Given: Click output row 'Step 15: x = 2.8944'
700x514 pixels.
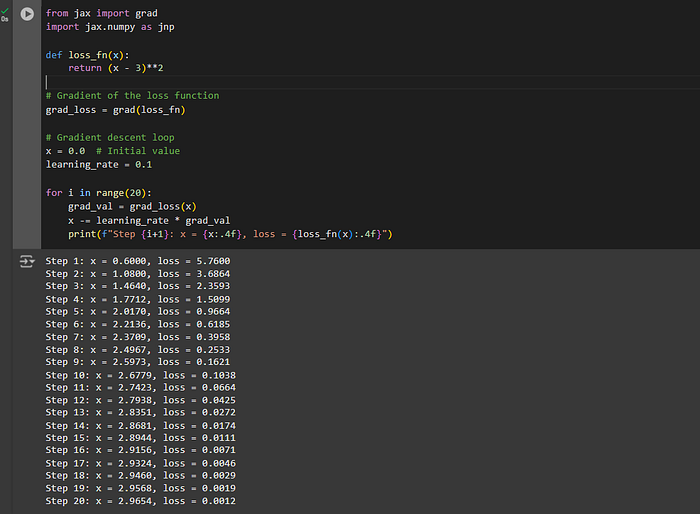Looking at the screenshot, I should point(141,438).
